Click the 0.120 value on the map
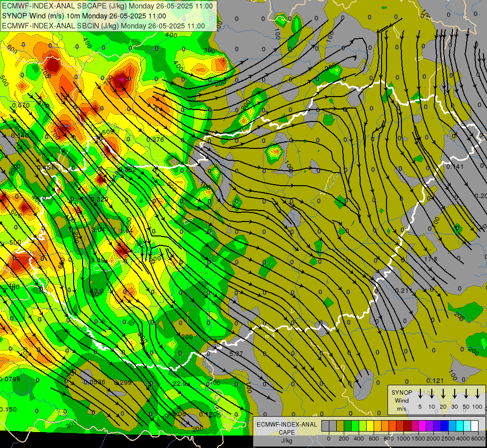The height and width of the screenshot is (448, 487). tap(207, 414)
